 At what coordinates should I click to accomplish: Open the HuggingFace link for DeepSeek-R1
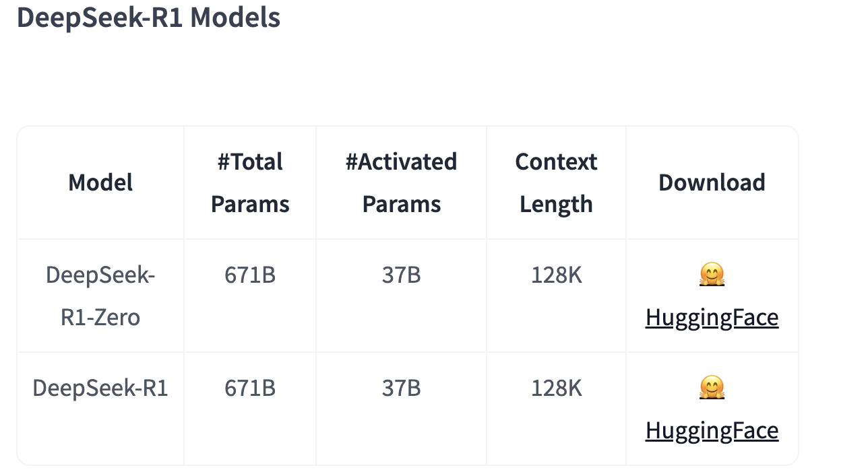712,430
